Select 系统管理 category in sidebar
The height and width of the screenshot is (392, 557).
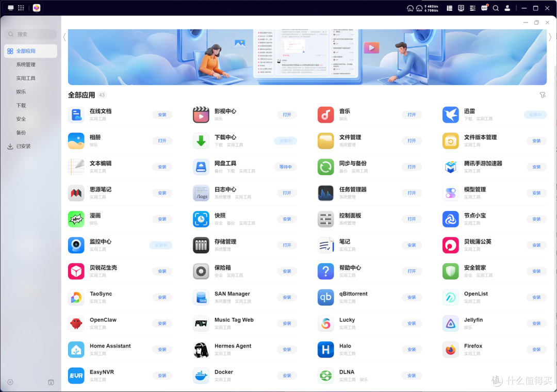click(x=26, y=64)
